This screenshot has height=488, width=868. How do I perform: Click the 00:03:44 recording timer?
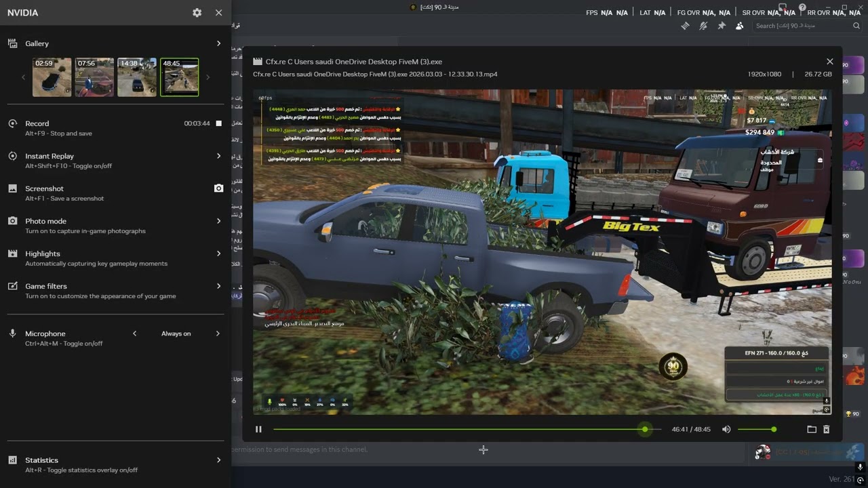point(197,123)
